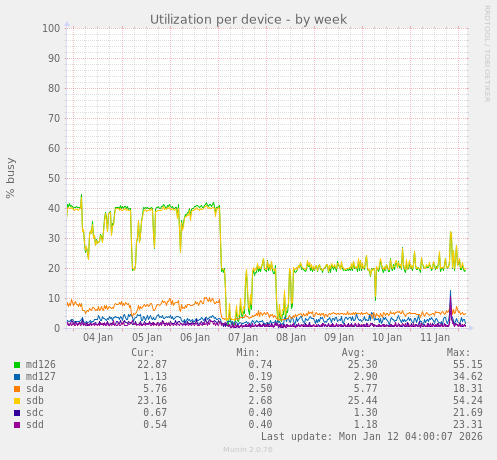The width and height of the screenshot is (497, 460).
Task: Click the 'Munin 2.0.76' footer text
Action: pos(248,450)
